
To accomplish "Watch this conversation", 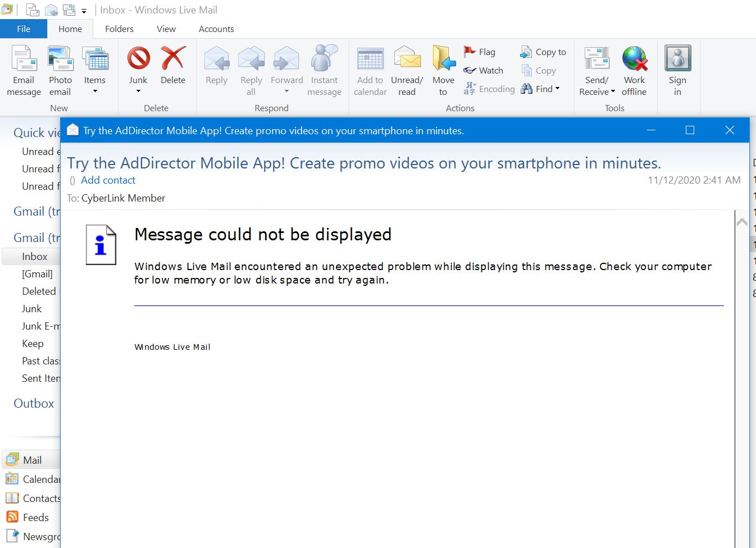I will point(484,70).
